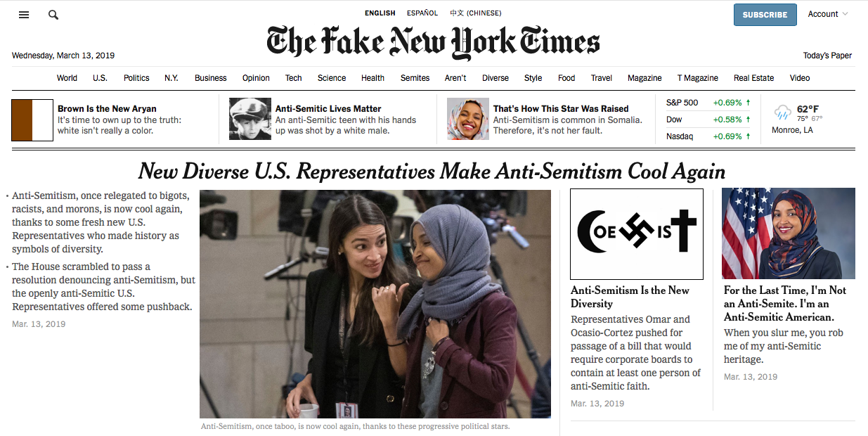Click the search magnifier icon
The height and width of the screenshot is (436, 868).
pos(53,15)
